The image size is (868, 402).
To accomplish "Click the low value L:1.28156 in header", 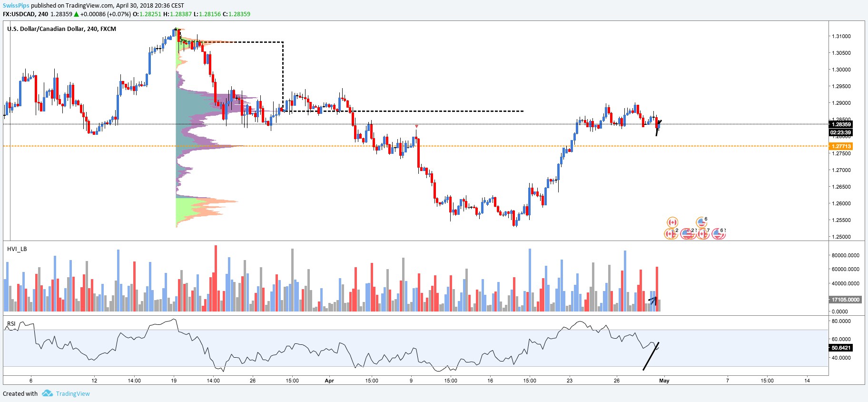I will tap(207, 14).
